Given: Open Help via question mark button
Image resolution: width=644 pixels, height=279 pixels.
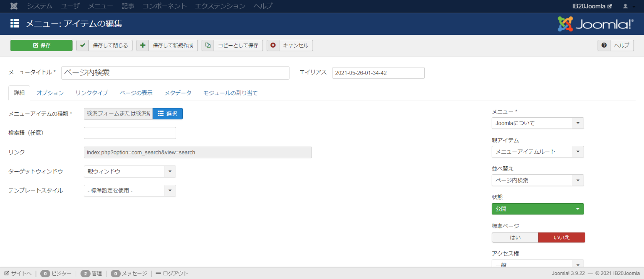Looking at the screenshot, I should [x=615, y=45].
